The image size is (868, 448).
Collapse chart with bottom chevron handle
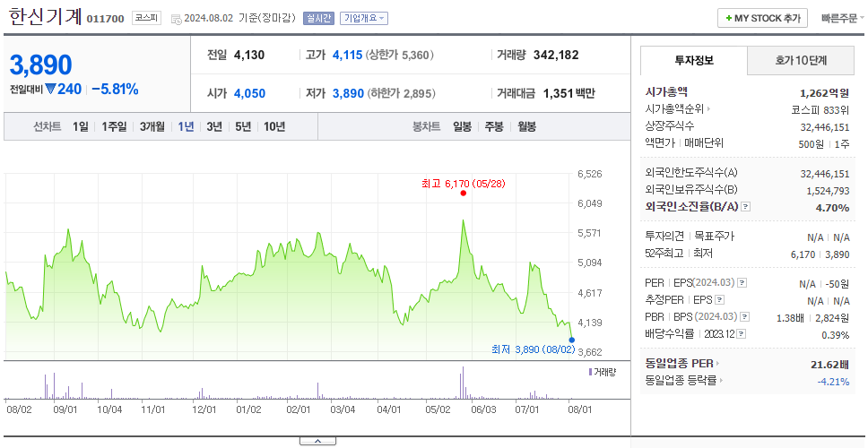coord(317,442)
